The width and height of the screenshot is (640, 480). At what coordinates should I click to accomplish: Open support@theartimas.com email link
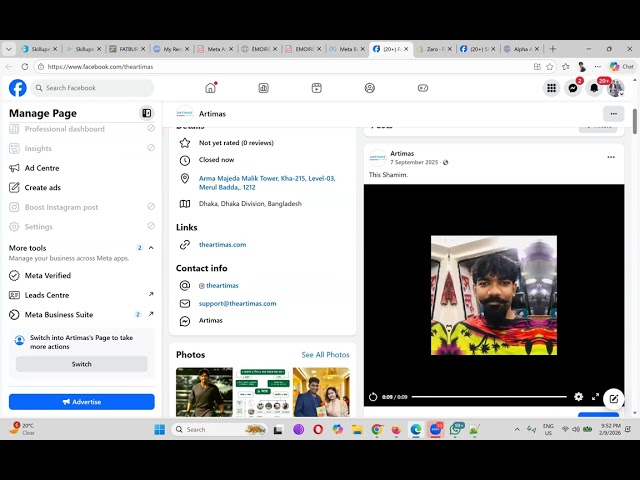point(238,303)
